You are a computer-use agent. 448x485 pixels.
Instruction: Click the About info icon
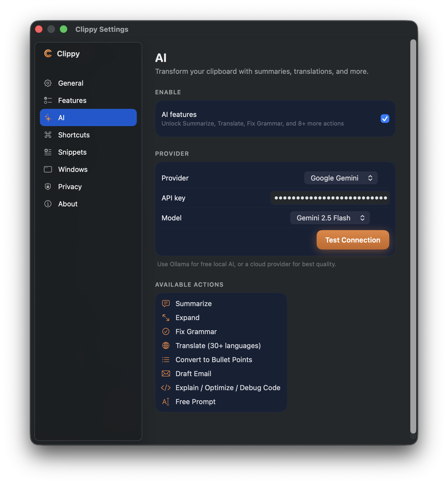pyautogui.click(x=48, y=204)
